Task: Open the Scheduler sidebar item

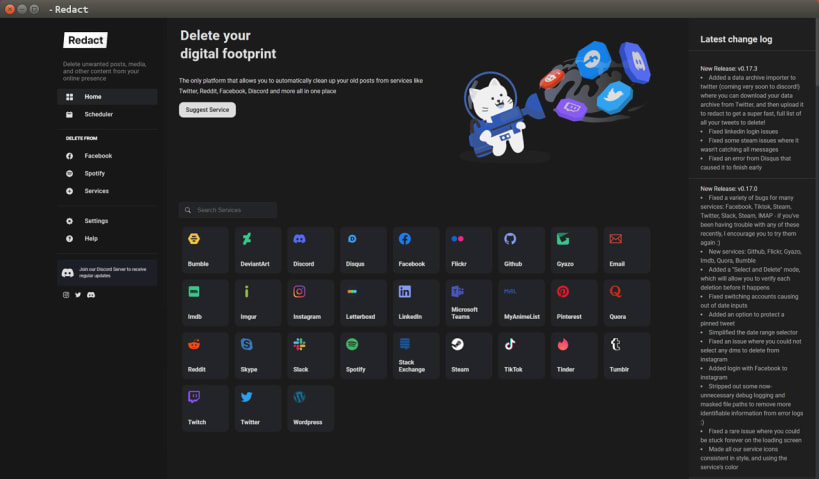Action: [x=107, y=114]
